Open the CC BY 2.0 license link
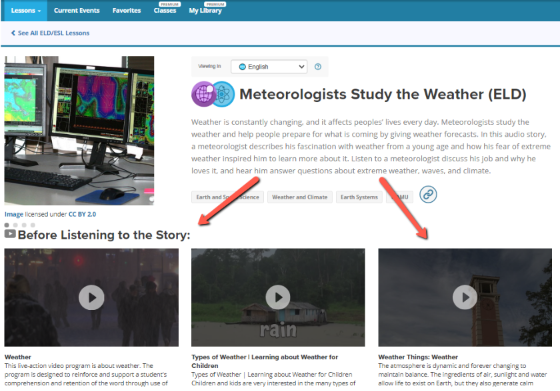Screen dimensions: 560x391 click(x=82, y=214)
